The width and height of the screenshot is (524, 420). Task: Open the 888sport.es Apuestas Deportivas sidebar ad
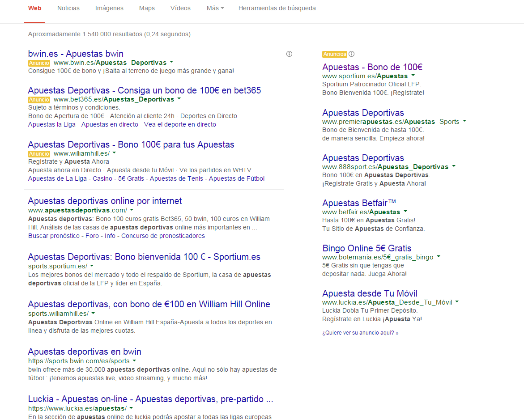coord(363,158)
